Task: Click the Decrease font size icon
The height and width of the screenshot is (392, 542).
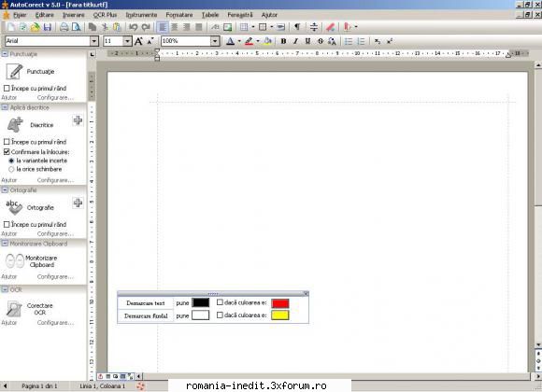Action: point(150,41)
